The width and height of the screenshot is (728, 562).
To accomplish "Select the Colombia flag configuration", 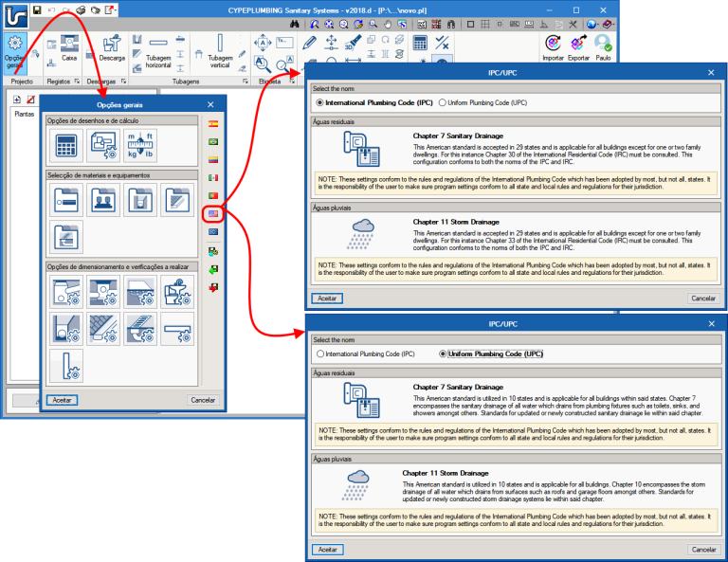I will pos(213,159).
